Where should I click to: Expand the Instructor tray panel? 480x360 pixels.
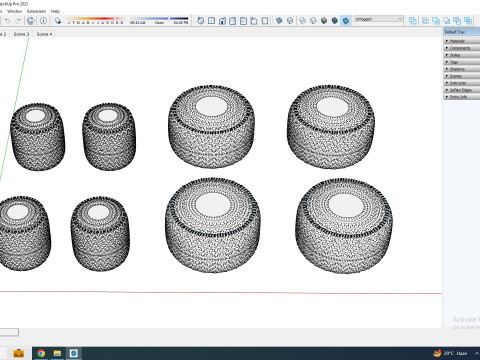462,83
